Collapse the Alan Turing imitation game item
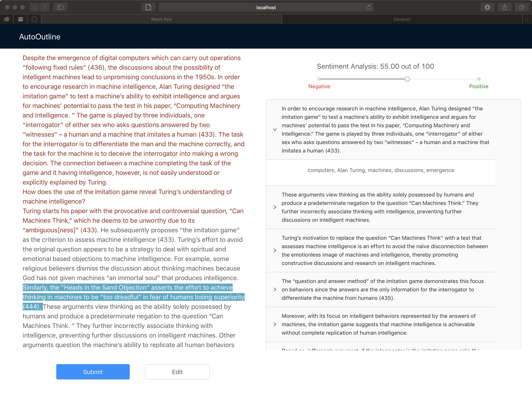Viewport: 532px width, 393px height. pyautogui.click(x=275, y=130)
